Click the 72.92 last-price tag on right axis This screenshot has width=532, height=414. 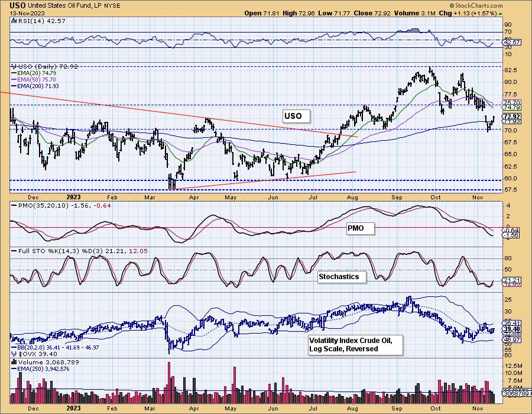tap(512, 117)
